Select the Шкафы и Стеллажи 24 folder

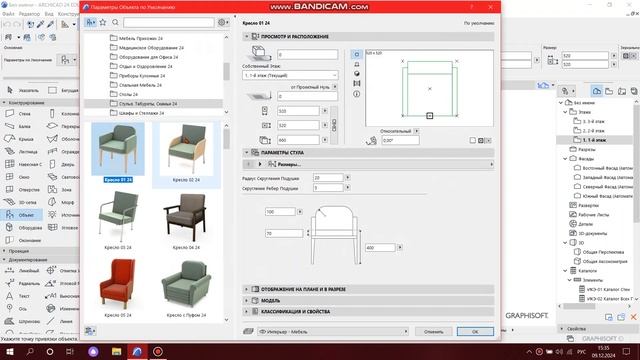(137, 113)
